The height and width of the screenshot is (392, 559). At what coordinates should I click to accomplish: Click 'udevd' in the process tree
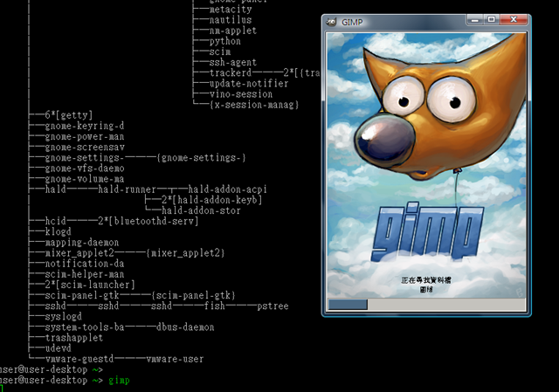point(59,348)
